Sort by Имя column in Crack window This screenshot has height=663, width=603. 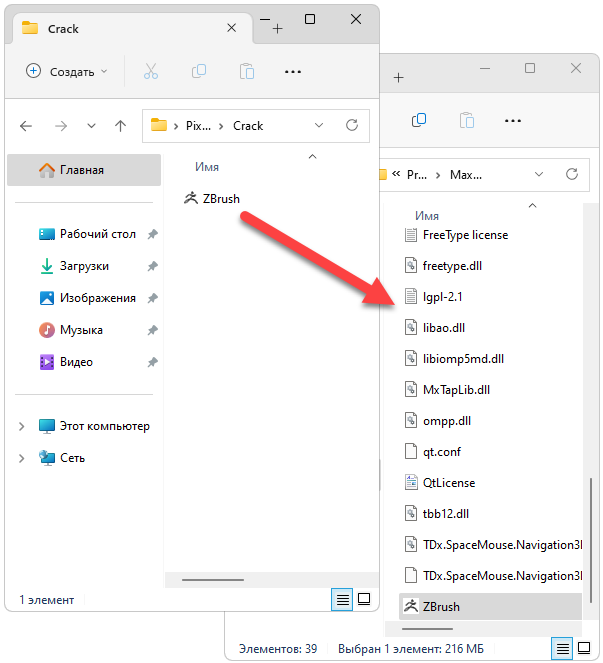207,167
